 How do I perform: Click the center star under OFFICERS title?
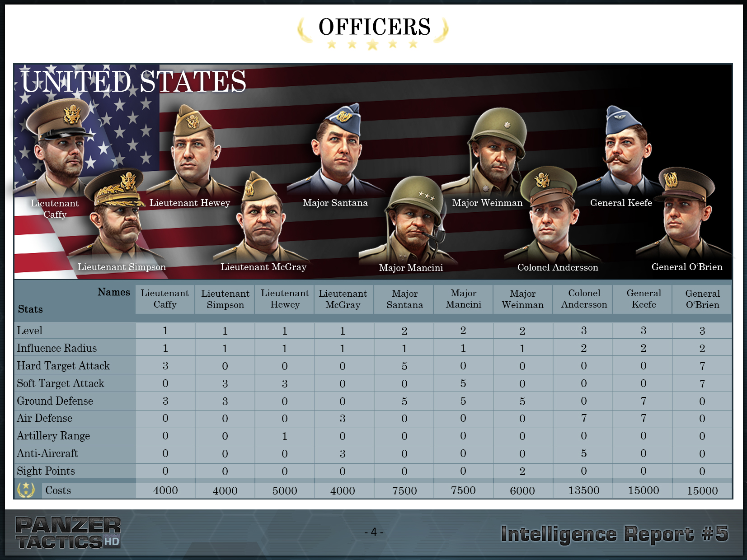[372, 44]
